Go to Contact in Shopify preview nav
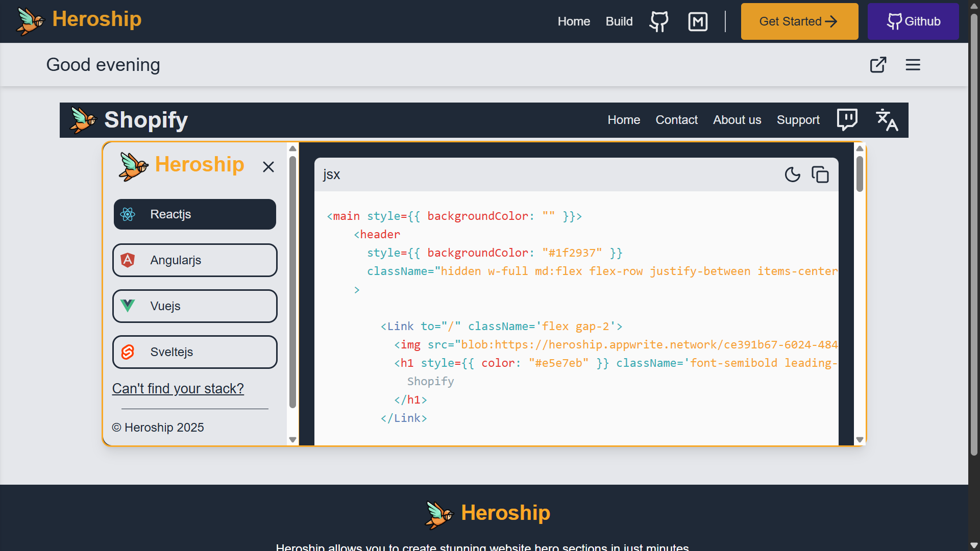The width and height of the screenshot is (980, 551). point(676,120)
